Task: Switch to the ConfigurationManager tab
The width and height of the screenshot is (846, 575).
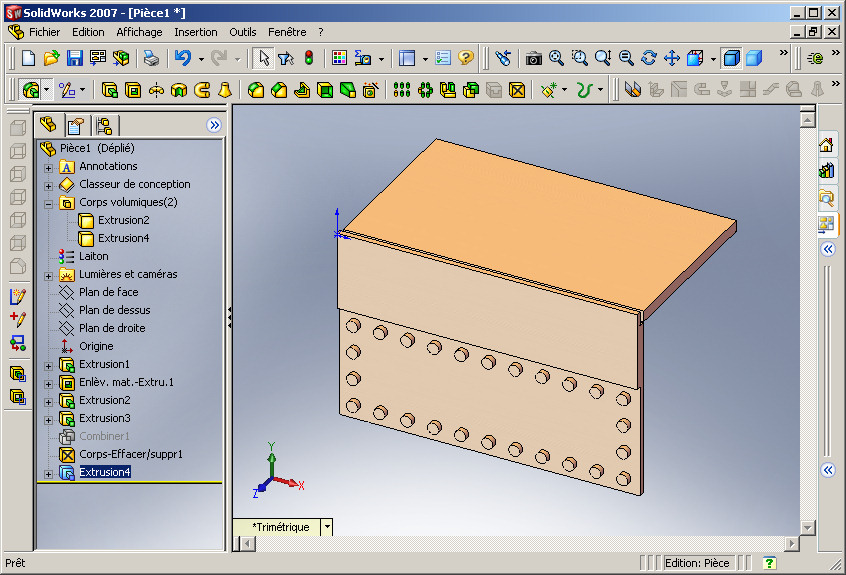Action: click(x=104, y=126)
